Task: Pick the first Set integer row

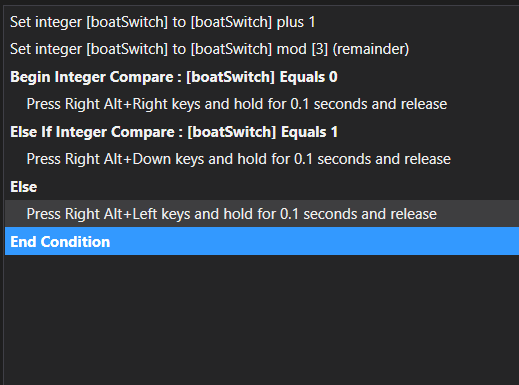Action: pos(262,22)
